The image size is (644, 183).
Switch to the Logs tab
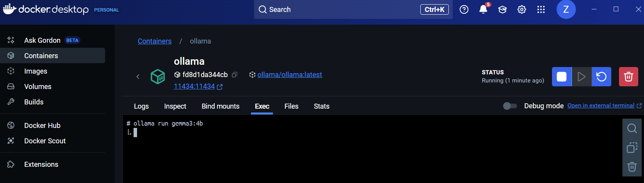click(141, 106)
